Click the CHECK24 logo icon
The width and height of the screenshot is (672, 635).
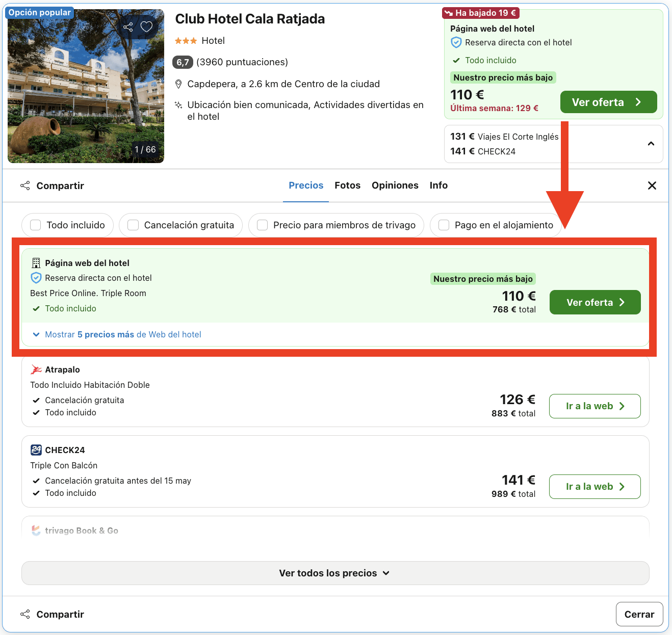36,450
